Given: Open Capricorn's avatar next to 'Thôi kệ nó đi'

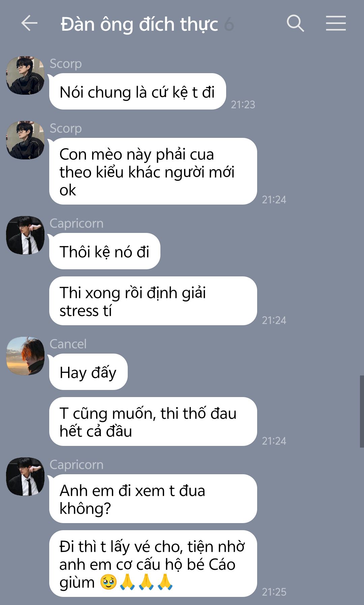Looking at the screenshot, I should (x=25, y=235).
